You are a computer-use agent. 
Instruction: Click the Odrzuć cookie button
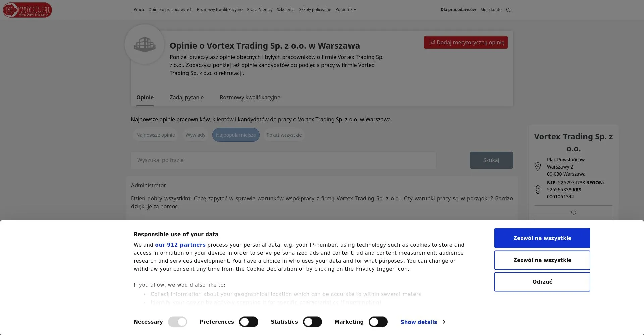pyautogui.click(x=542, y=282)
